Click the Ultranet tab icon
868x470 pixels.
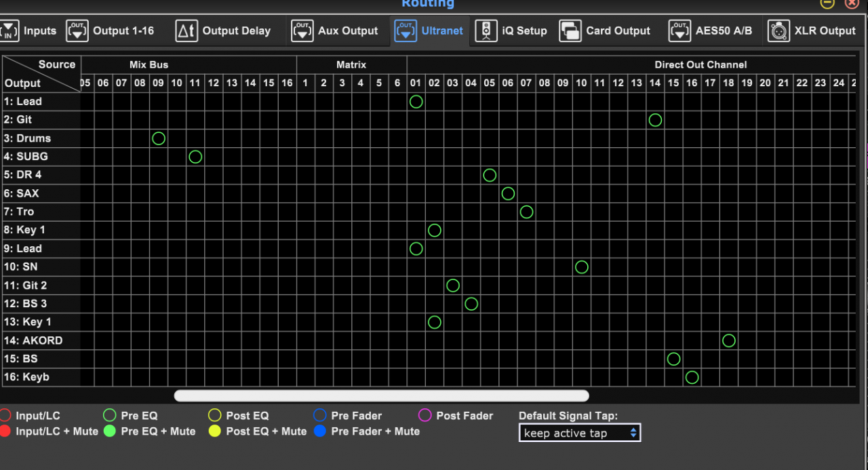[406, 31]
